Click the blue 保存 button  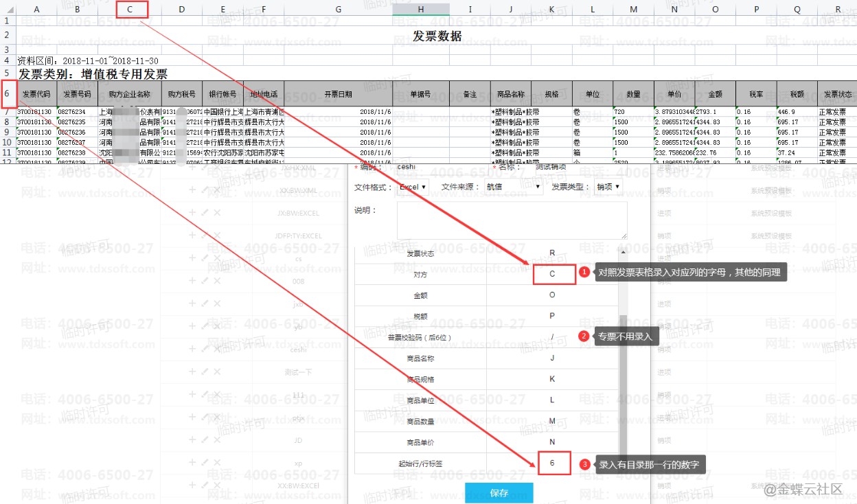(x=499, y=493)
